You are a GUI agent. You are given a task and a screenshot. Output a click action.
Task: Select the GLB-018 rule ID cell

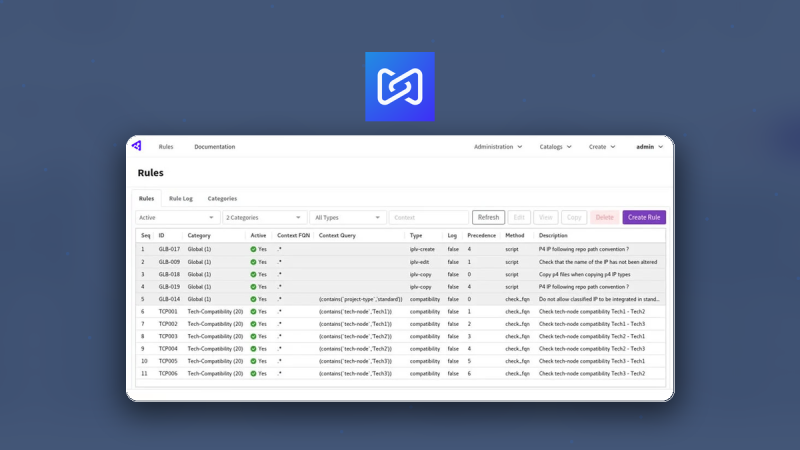pos(169,274)
